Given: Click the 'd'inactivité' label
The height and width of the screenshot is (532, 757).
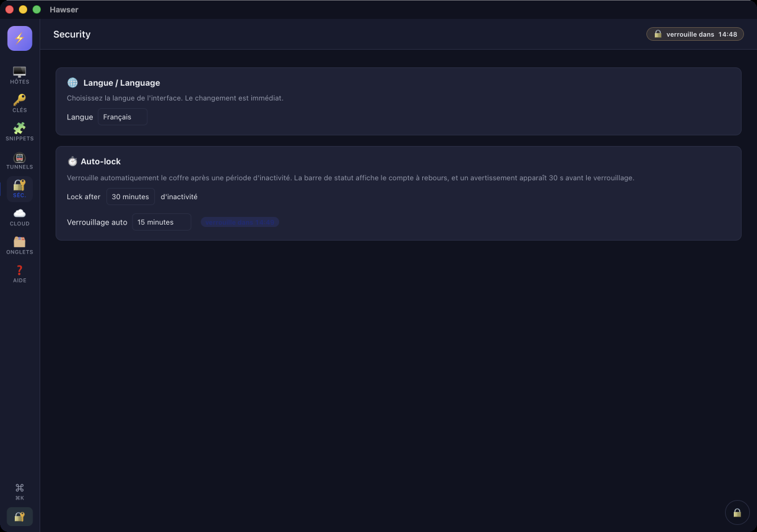Looking at the screenshot, I should click(179, 197).
